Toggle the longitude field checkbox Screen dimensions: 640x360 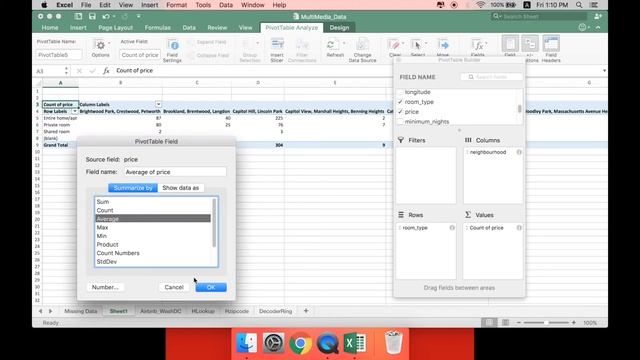tap(400, 92)
